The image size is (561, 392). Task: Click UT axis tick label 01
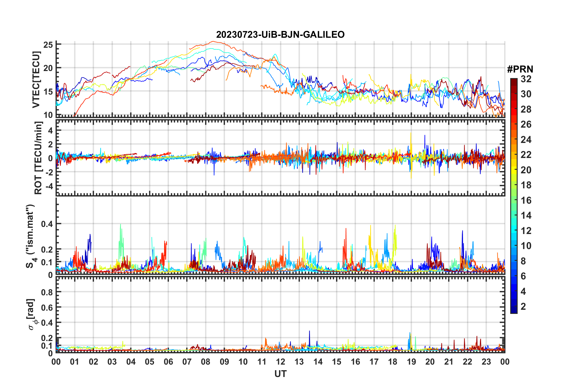(75, 362)
